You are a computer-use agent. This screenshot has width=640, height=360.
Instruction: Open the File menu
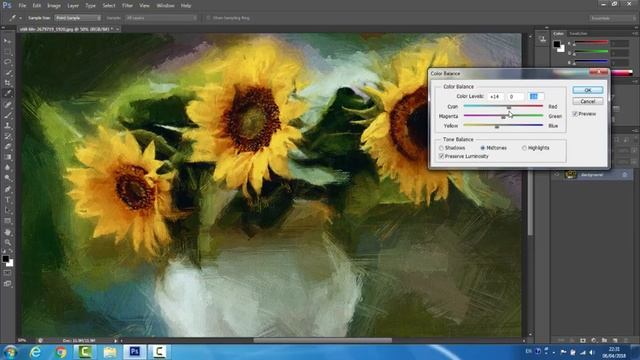22,6
